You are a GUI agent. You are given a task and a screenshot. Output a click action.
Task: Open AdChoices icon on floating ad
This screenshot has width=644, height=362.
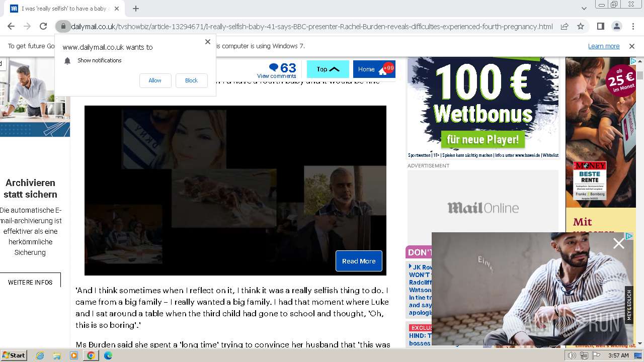(x=629, y=236)
